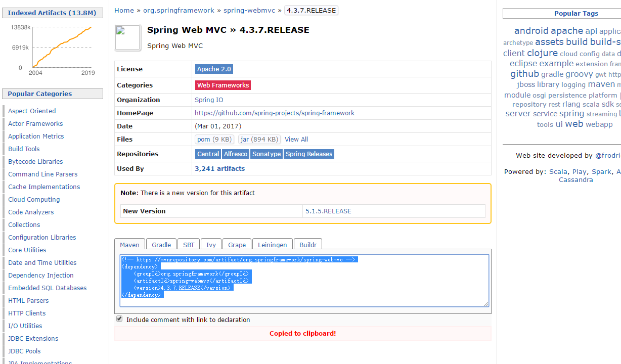The height and width of the screenshot is (364, 621).
Task: Open new version 5.1.5.RELEASE link
Action: point(329,211)
